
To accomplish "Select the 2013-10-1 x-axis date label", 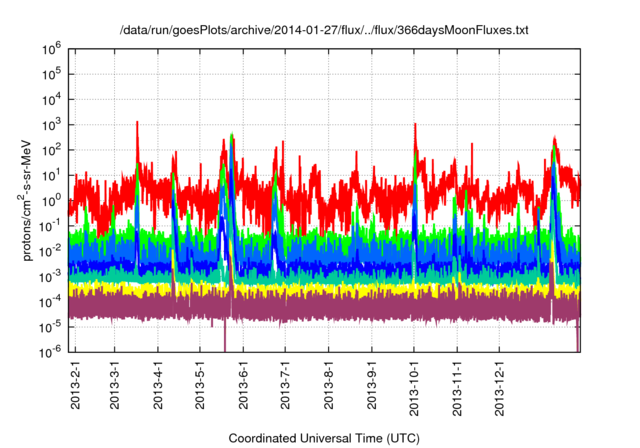I will click(x=414, y=388).
